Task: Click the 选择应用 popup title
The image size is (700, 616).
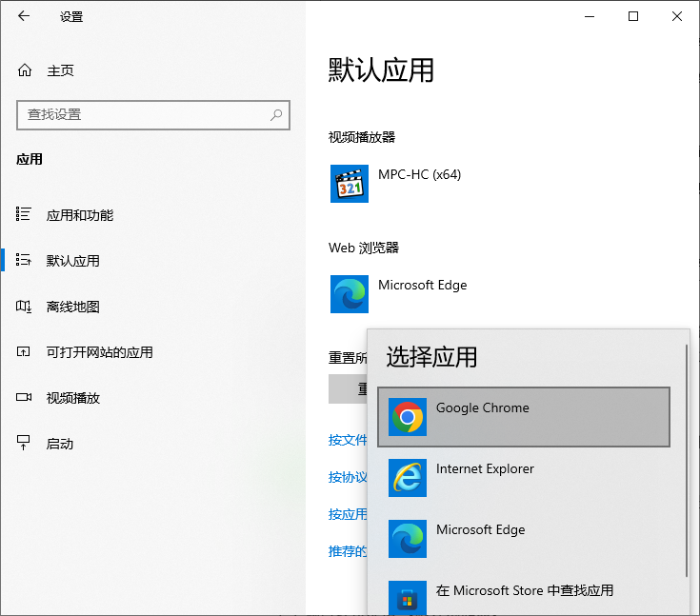Action: click(431, 357)
